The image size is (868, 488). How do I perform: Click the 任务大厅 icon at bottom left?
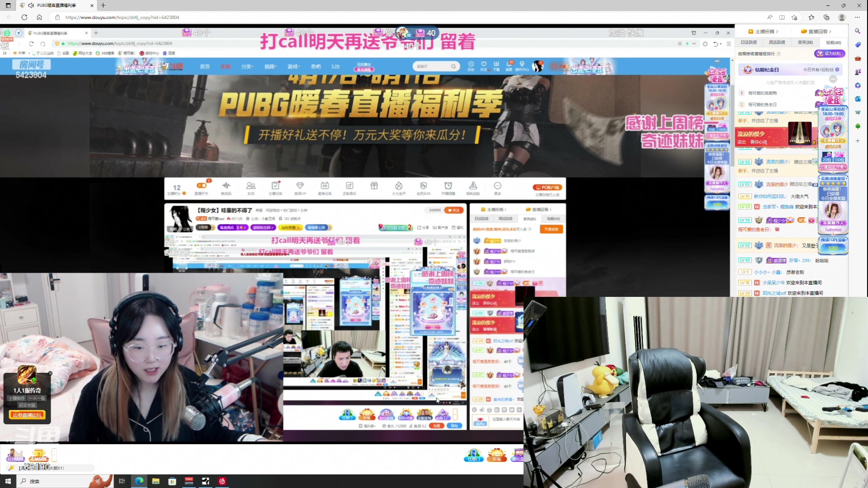click(x=15, y=455)
